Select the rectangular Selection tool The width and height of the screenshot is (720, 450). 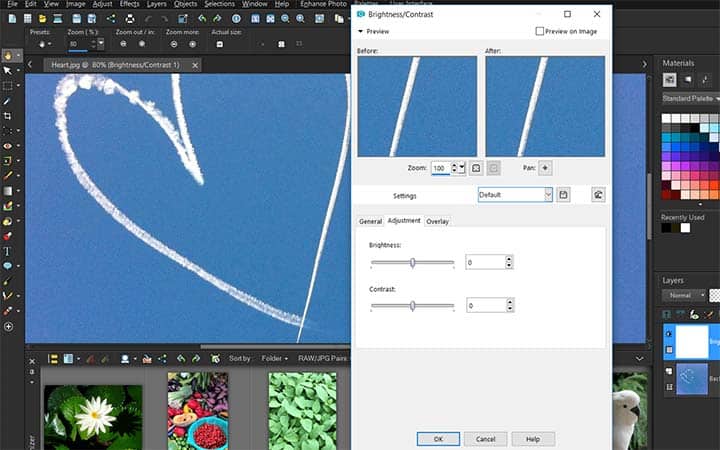click(8, 86)
